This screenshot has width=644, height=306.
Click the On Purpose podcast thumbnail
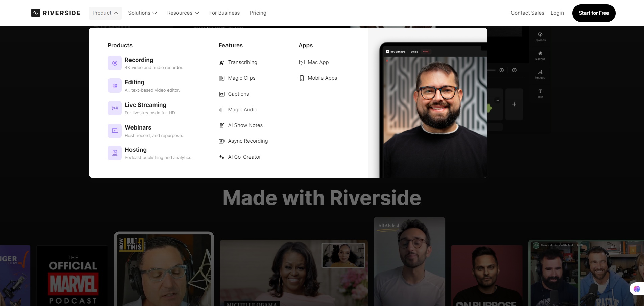(487, 276)
